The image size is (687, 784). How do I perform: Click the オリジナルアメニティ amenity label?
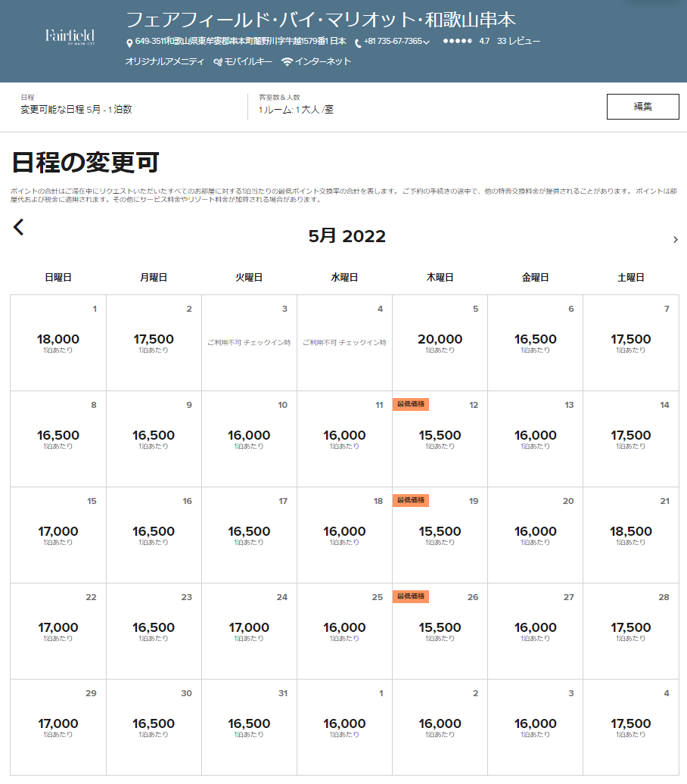(164, 62)
